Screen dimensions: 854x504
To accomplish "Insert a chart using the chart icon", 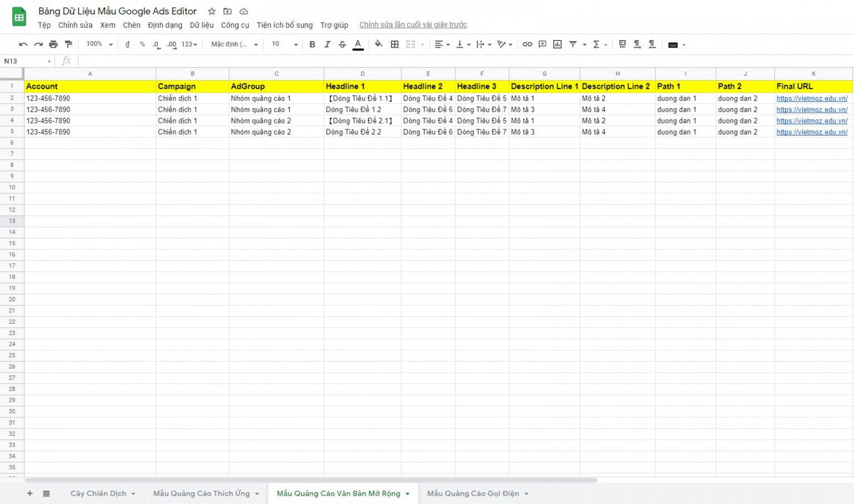I will point(557,44).
